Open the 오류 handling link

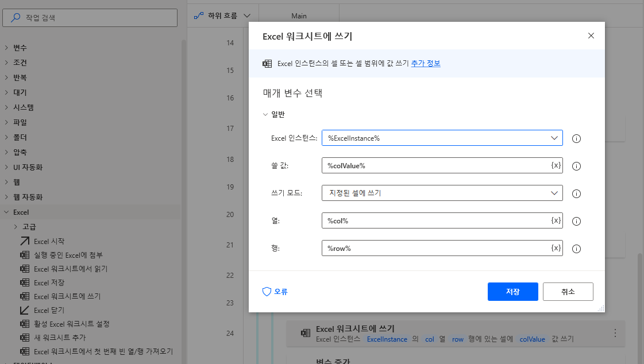click(281, 292)
